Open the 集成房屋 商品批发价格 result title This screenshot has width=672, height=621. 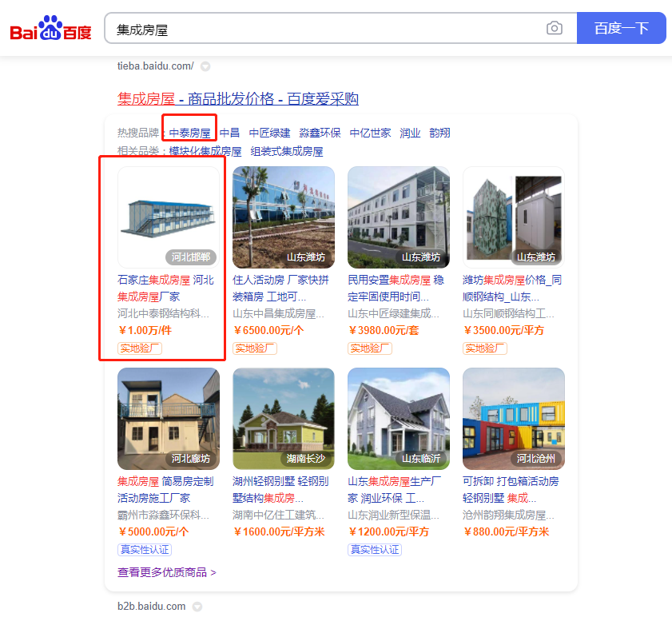coord(238,99)
